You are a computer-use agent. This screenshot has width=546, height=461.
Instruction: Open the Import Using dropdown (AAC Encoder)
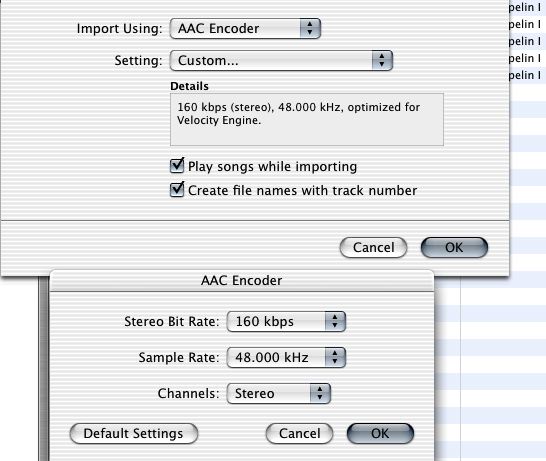(245, 29)
